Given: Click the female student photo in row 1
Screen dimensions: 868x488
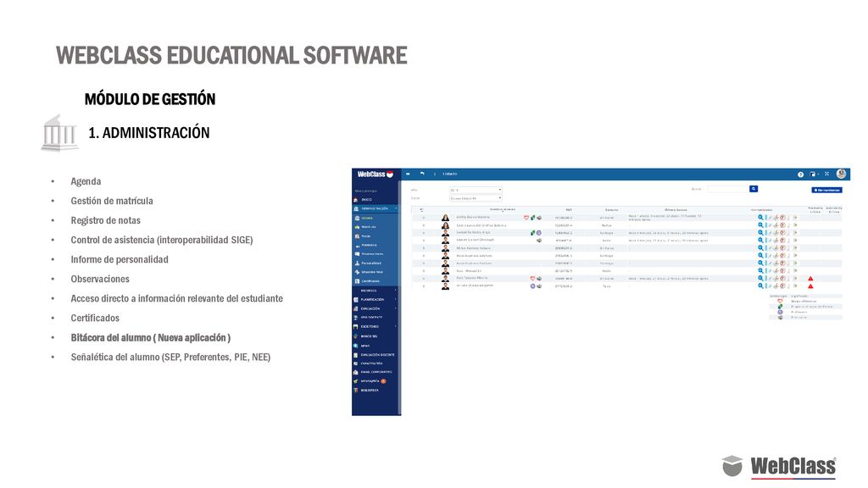Looking at the screenshot, I should pyautogui.click(x=445, y=218).
